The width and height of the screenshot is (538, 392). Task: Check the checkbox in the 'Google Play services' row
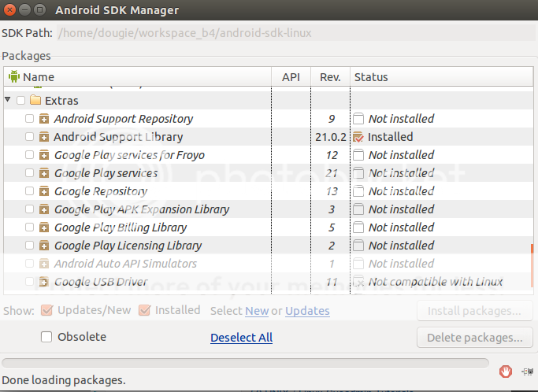[x=29, y=172]
